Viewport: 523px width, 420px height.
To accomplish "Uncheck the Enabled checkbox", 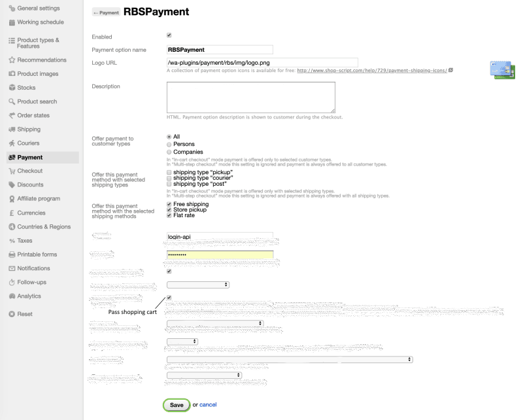I will pyautogui.click(x=169, y=35).
